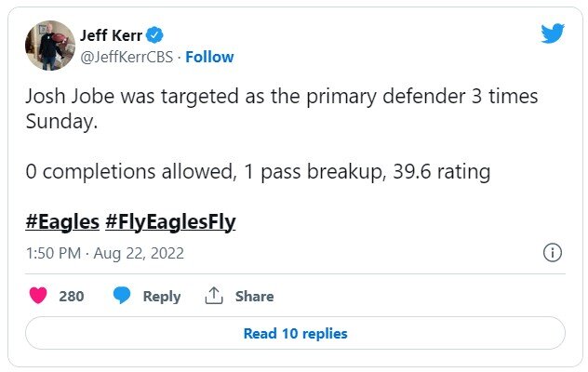Open the #Eagles hashtag

point(60,222)
